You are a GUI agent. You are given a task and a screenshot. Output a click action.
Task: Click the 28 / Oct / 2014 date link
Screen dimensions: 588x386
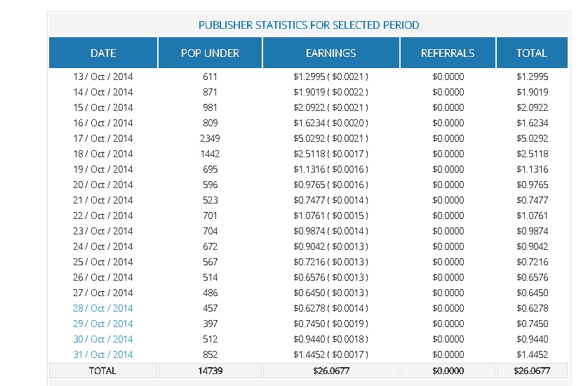pos(102,308)
